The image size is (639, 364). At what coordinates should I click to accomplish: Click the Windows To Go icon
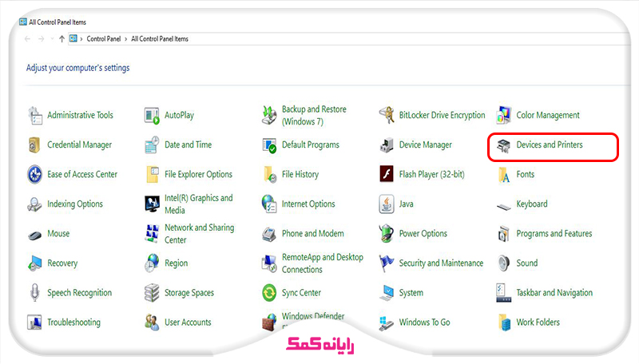tap(387, 323)
